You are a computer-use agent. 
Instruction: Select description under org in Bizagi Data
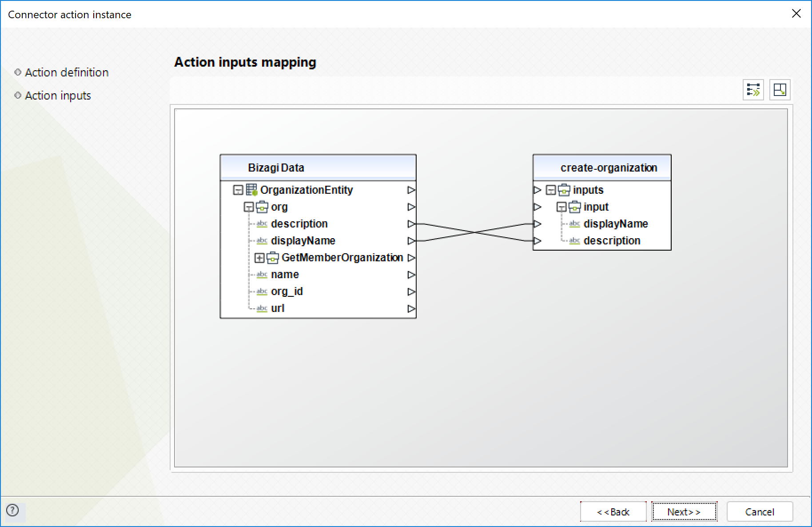tap(299, 224)
